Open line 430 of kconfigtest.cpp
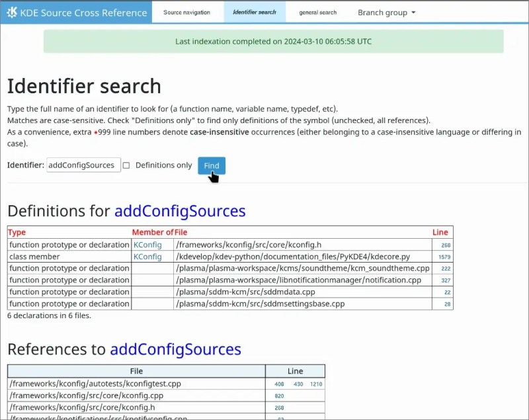The height and width of the screenshot is (420, 529). pyautogui.click(x=298, y=384)
